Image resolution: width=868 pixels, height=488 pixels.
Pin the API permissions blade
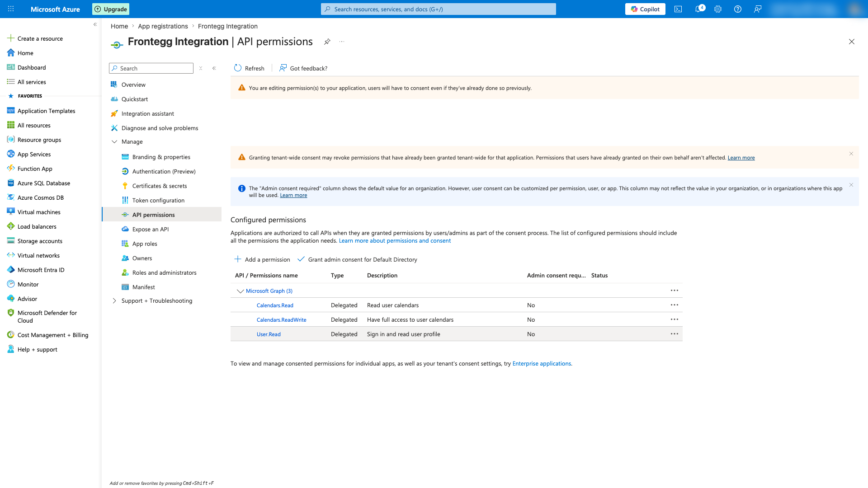click(327, 42)
